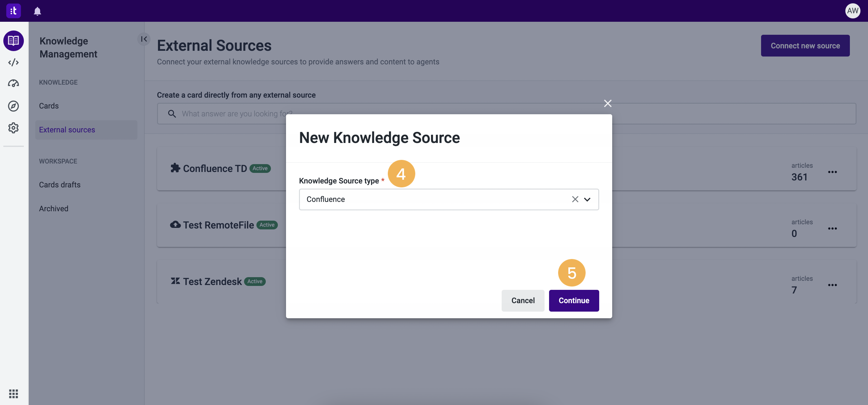Open the notifications bell

coord(37,11)
